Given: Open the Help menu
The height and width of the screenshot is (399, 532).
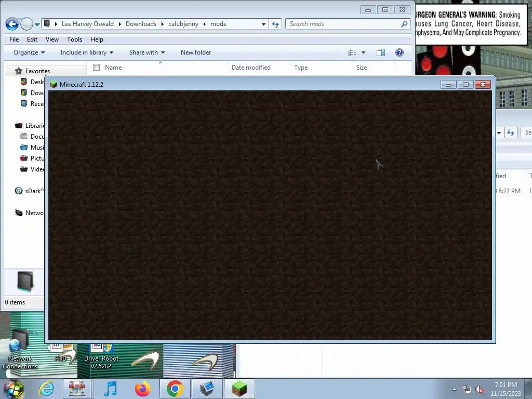Looking at the screenshot, I should 97,39.
